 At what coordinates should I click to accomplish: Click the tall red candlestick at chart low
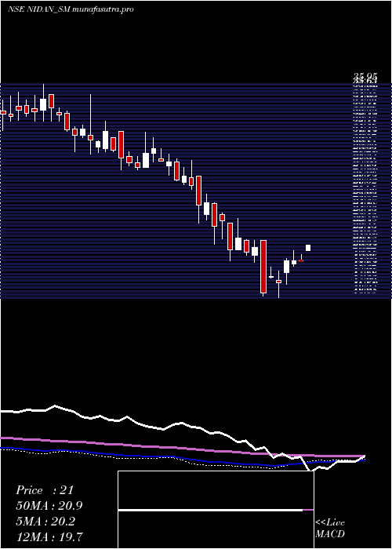(x=263, y=267)
